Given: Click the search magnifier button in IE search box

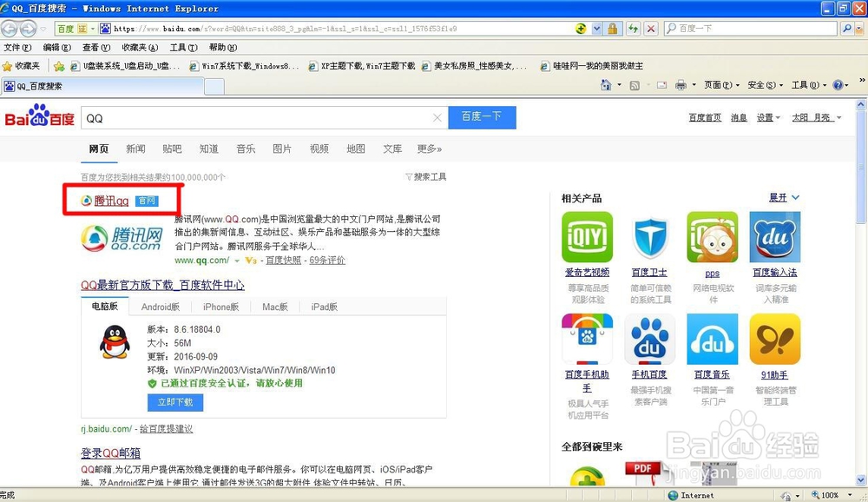Looking at the screenshot, I should point(847,29).
